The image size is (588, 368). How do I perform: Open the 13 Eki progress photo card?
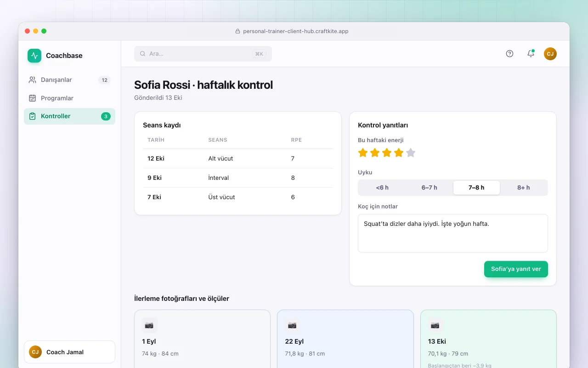pyautogui.click(x=488, y=339)
